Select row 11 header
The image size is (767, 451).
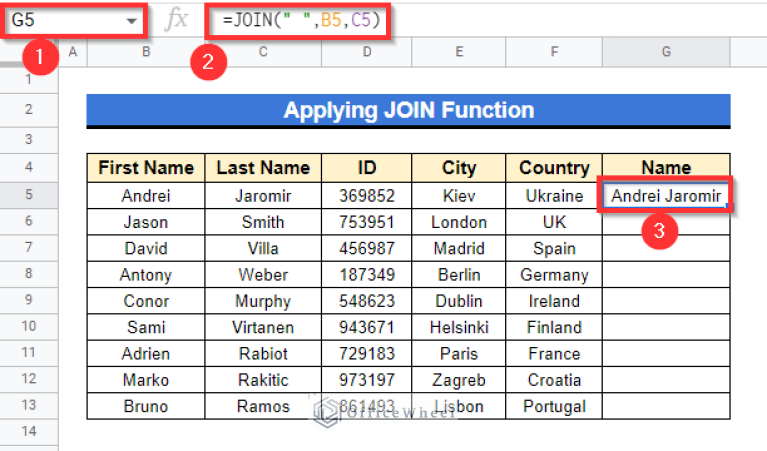pyautogui.click(x=29, y=353)
